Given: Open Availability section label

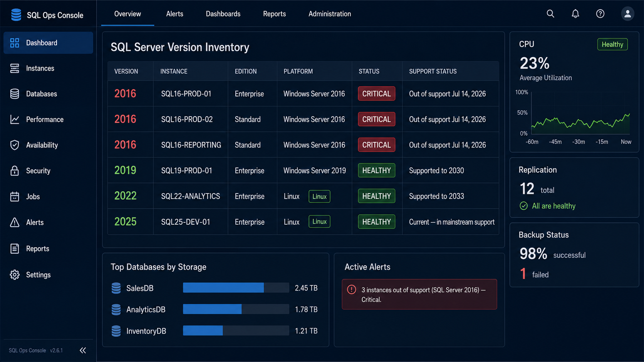Looking at the screenshot, I should [42, 145].
